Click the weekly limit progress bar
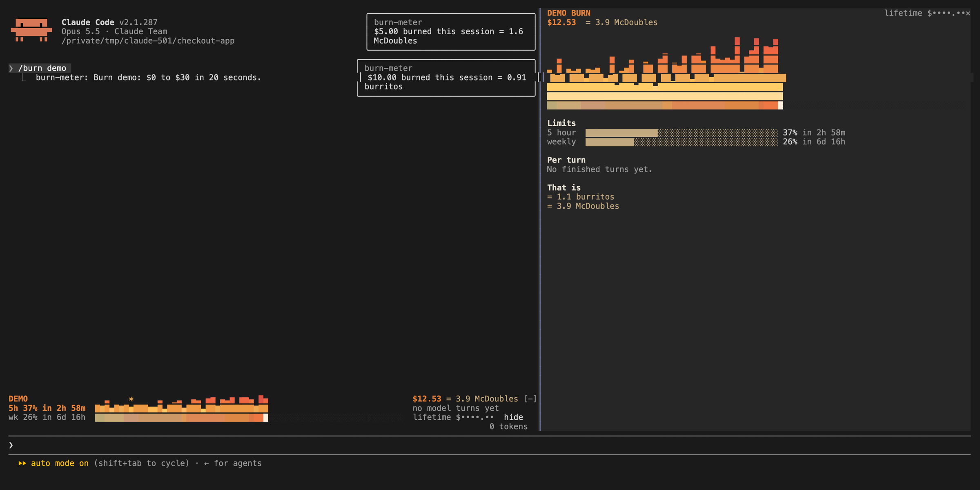The width and height of the screenshot is (980, 490). (681, 142)
